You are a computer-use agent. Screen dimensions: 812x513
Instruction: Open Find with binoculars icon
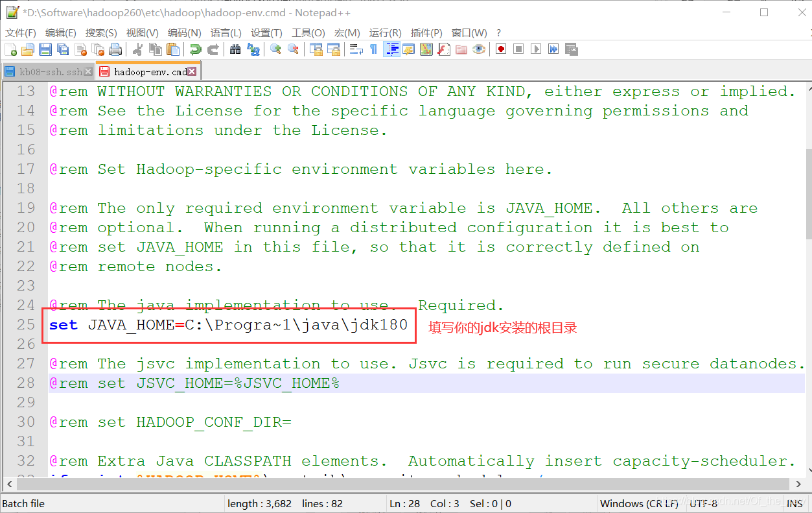pos(235,49)
